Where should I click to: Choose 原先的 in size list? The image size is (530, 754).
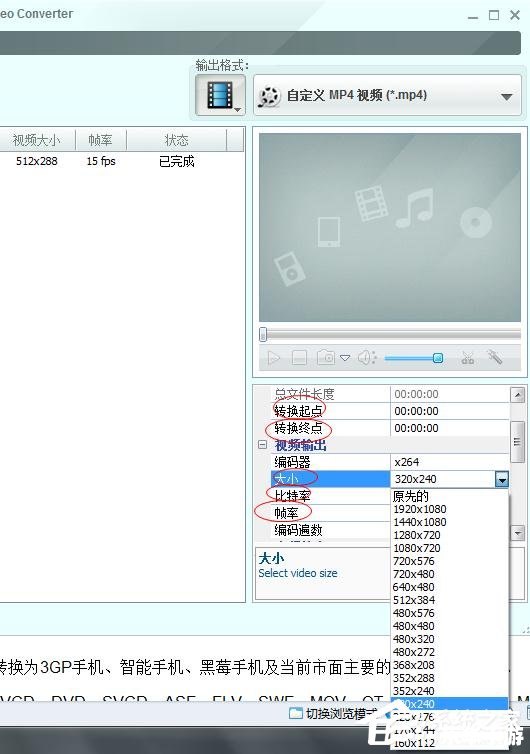click(450, 496)
